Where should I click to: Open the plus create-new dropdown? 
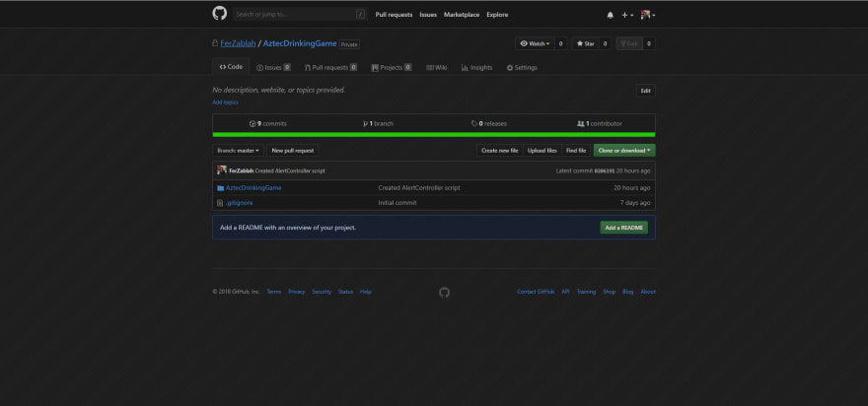click(x=627, y=15)
